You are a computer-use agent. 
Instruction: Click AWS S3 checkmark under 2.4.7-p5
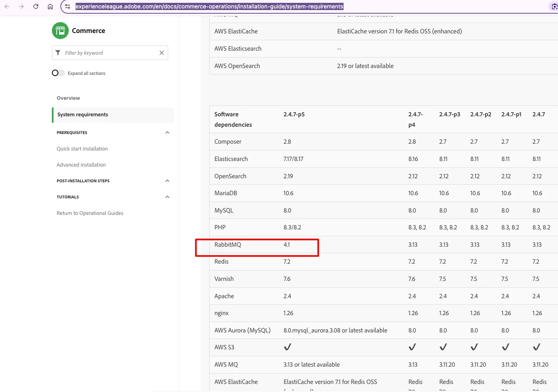tap(288, 347)
